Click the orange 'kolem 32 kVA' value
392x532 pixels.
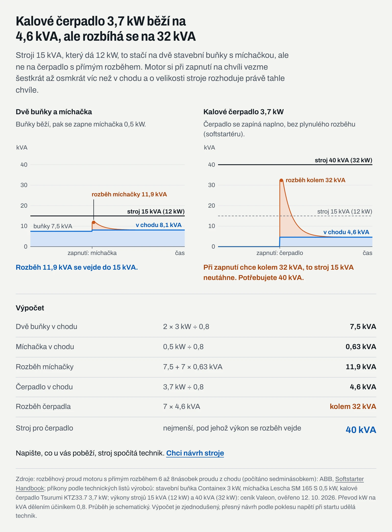(x=353, y=406)
